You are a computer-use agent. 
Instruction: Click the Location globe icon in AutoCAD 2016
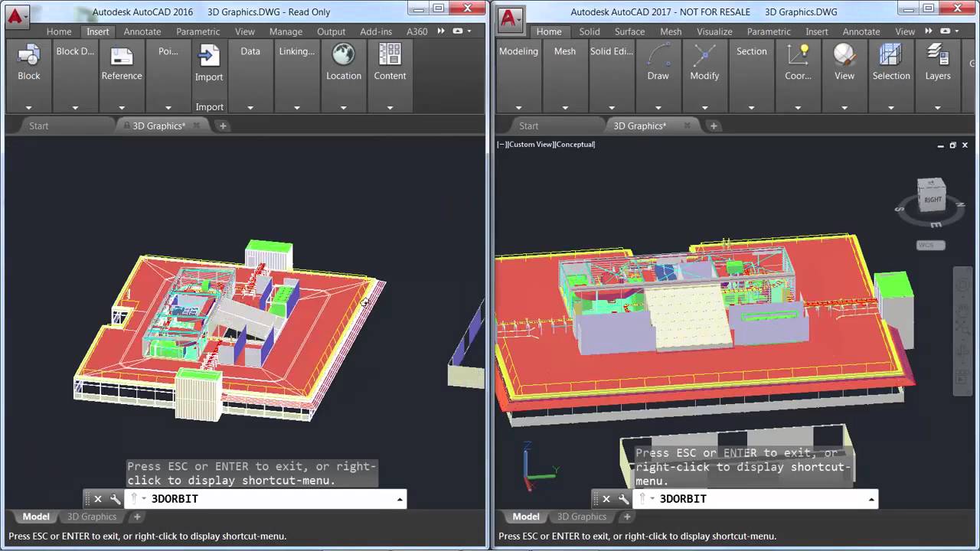(x=343, y=54)
